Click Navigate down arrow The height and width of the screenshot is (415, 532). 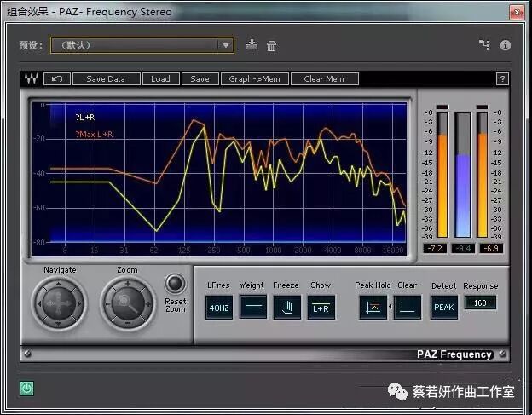click(58, 324)
